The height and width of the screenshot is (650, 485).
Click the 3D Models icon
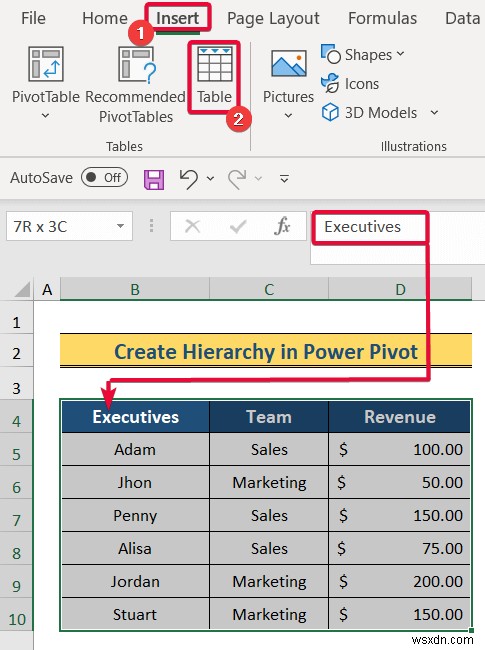coord(330,112)
